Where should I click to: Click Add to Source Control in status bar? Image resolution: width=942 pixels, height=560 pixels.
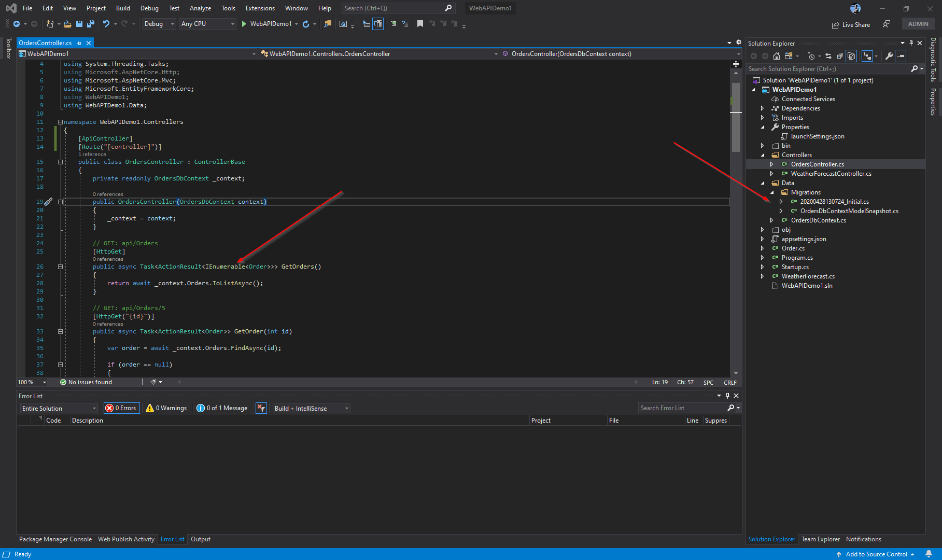pyautogui.click(x=876, y=554)
